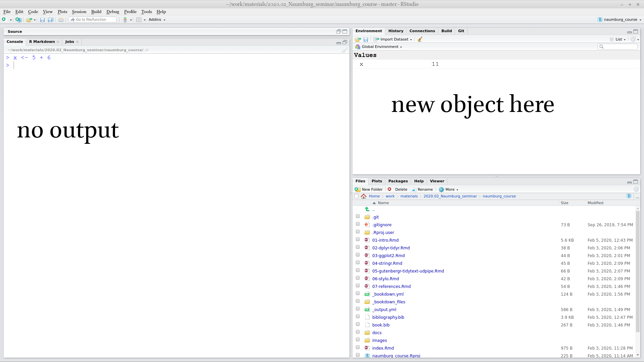The height and width of the screenshot is (362, 644).
Task: Navigate to 2020.02_Naumburg_seminar breadcrumb
Action: click(x=450, y=196)
